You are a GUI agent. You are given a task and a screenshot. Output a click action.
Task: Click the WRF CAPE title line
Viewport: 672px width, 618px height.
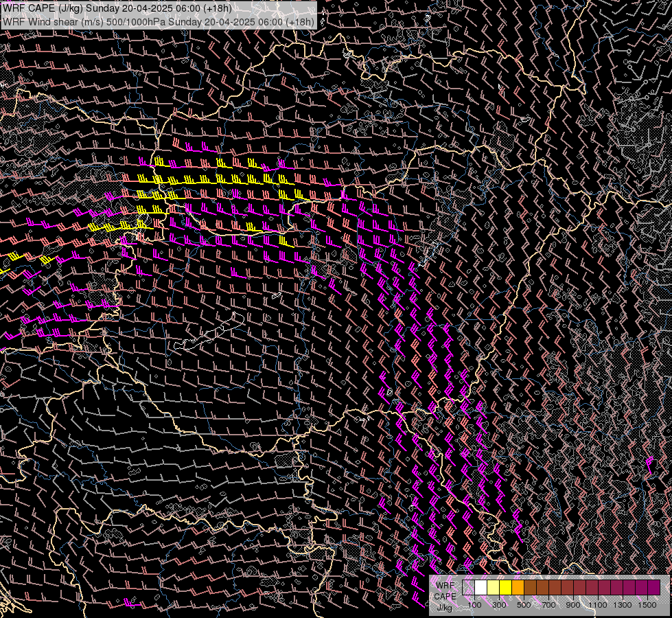(x=117, y=8)
